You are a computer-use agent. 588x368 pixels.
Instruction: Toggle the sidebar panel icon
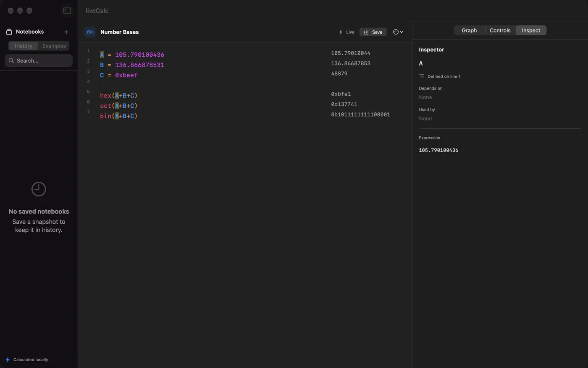(67, 11)
